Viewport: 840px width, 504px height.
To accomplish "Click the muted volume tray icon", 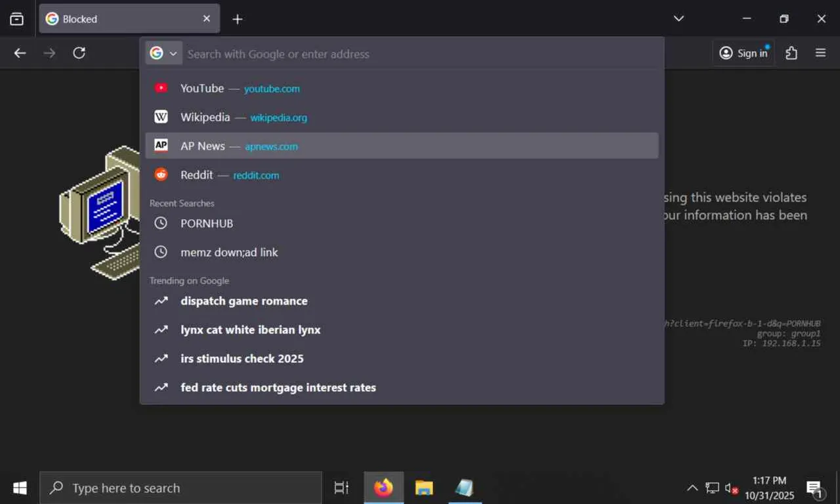I will pos(732,488).
